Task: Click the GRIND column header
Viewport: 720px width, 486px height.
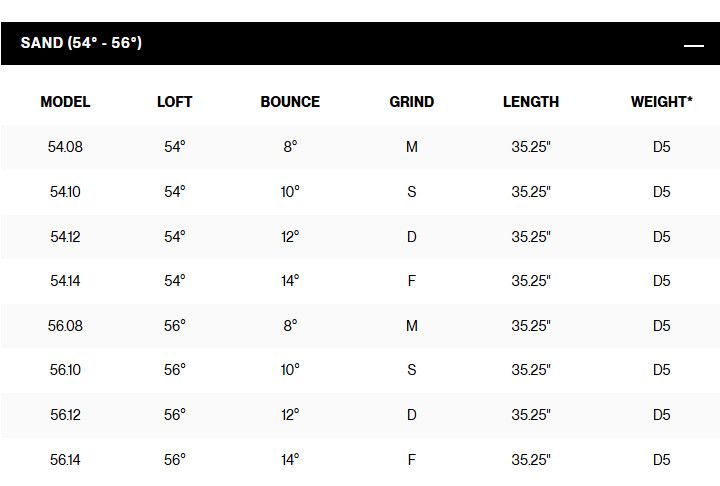Action: tap(411, 102)
